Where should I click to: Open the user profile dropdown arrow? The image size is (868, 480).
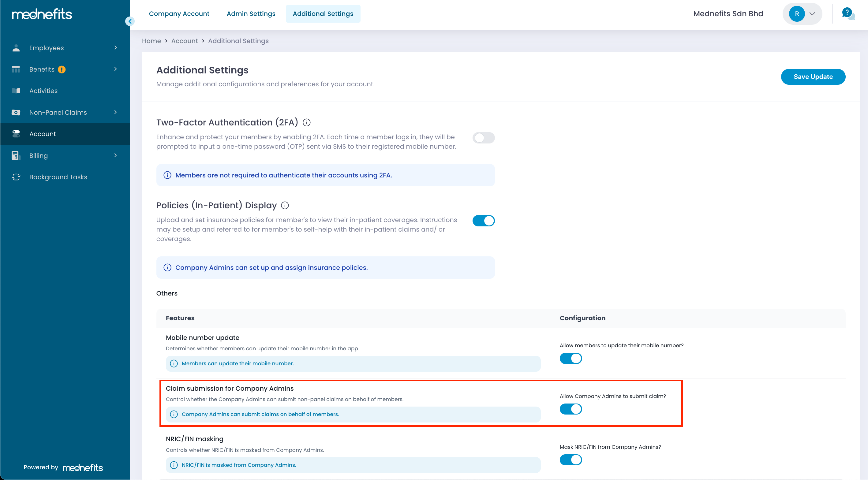tap(812, 14)
